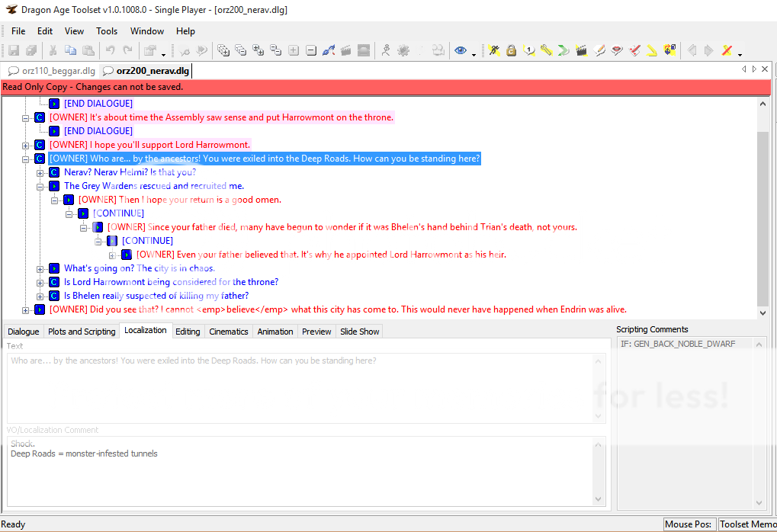Open dropdown arrow next to eye icon
777x532 pixels.
click(474, 53)
